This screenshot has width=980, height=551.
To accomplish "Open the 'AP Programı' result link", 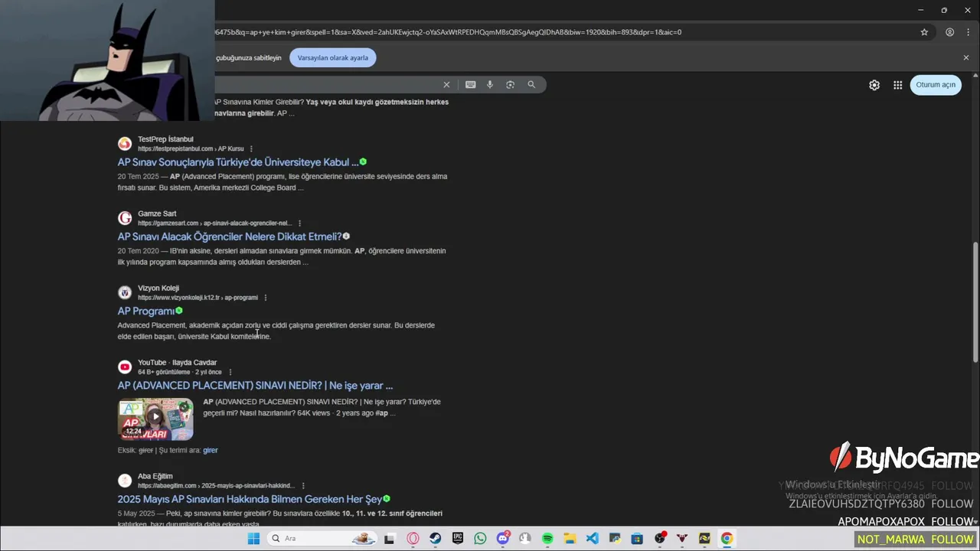I will (x=146, y=311).
